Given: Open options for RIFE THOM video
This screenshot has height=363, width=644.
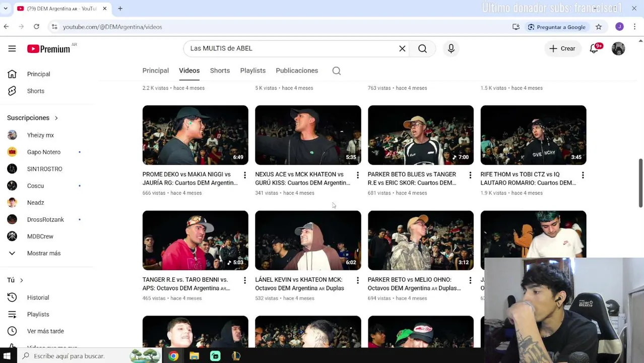Looking at the screenshot, I should tap(583, 175).
